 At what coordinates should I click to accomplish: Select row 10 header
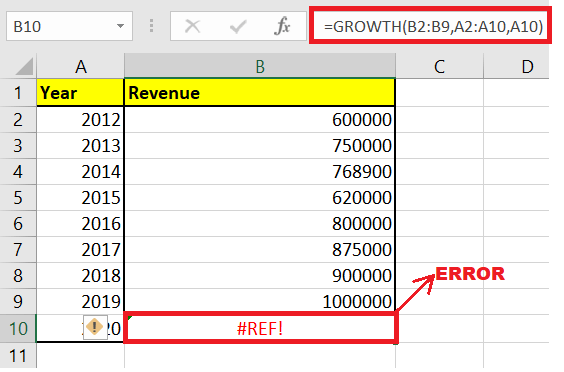18,328
